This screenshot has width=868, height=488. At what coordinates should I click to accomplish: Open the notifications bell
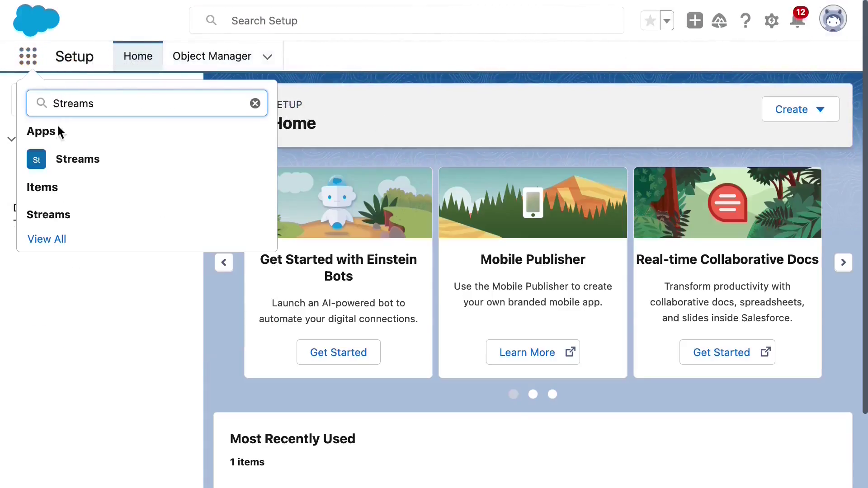797,20
